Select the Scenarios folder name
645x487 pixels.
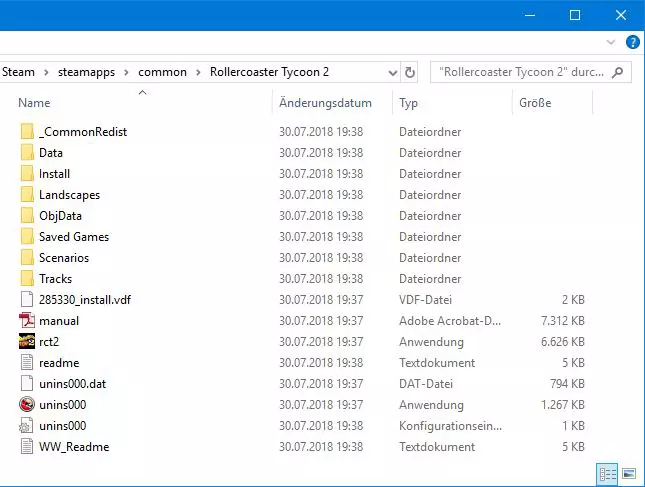[x=64, y=257]
